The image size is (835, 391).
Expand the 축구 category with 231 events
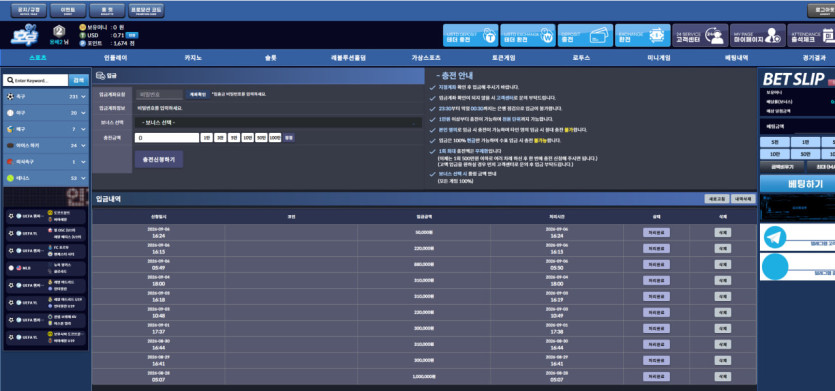[46, 97]
